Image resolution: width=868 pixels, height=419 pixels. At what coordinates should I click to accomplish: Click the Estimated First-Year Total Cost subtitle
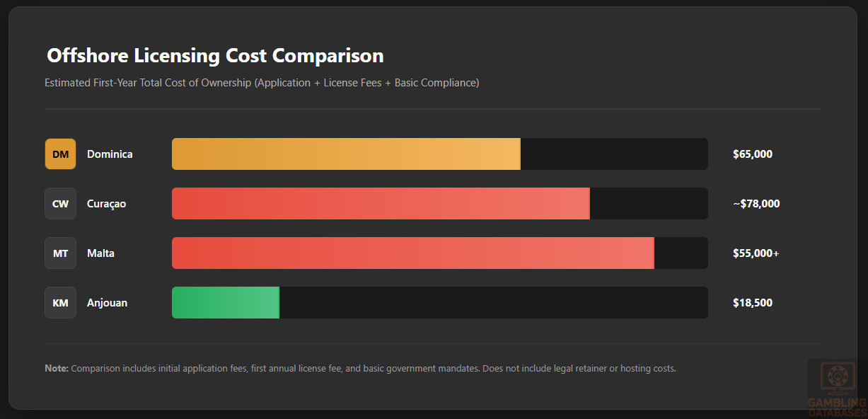click(x=262, y=83)
